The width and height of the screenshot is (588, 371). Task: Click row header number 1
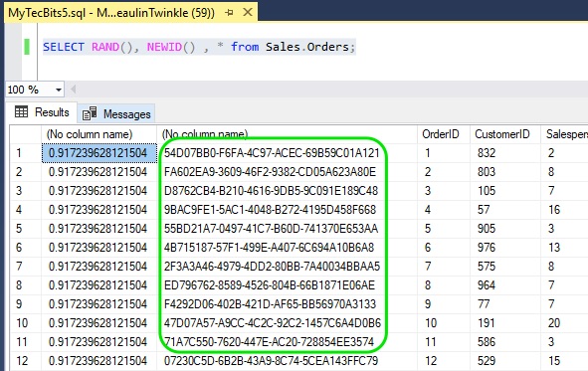point(25,153)
